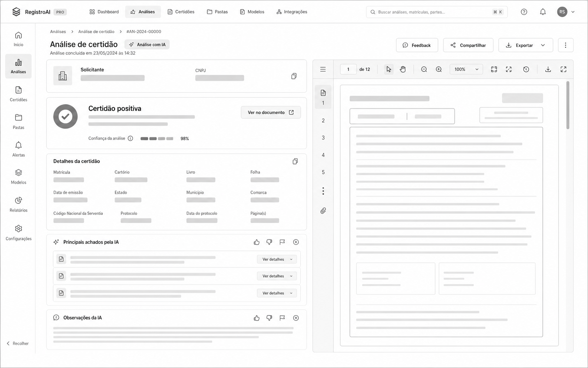Like the Observações da IA section
The height and width of the screenshot is (368, 588).
pyautogui.click(x=257, y=318)
